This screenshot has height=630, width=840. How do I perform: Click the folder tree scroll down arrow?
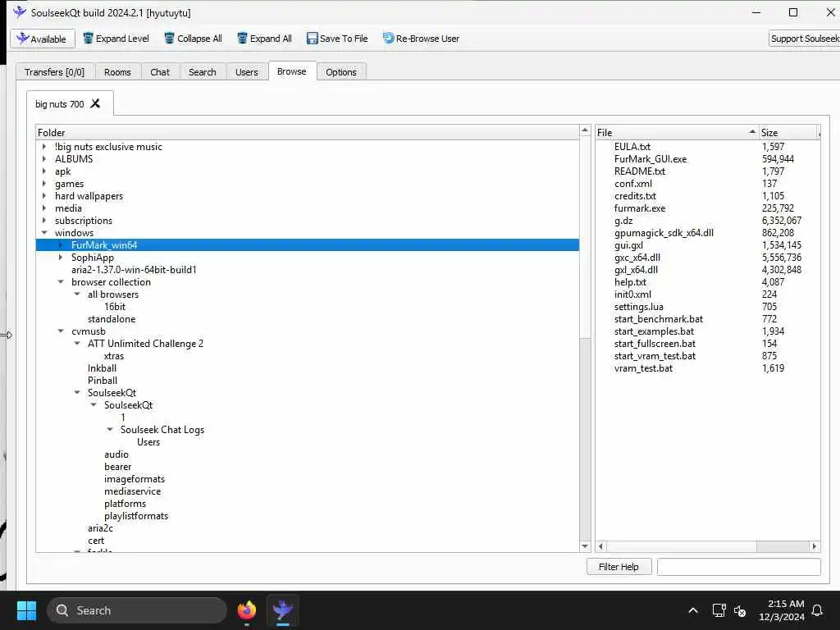(585, 546)
